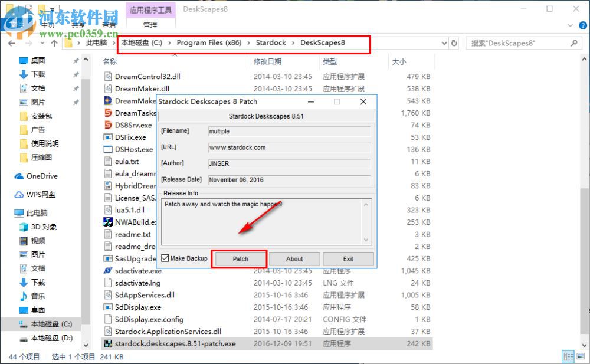
Task: Open the address bar dropdown arrow
Action: click(444, 43)
